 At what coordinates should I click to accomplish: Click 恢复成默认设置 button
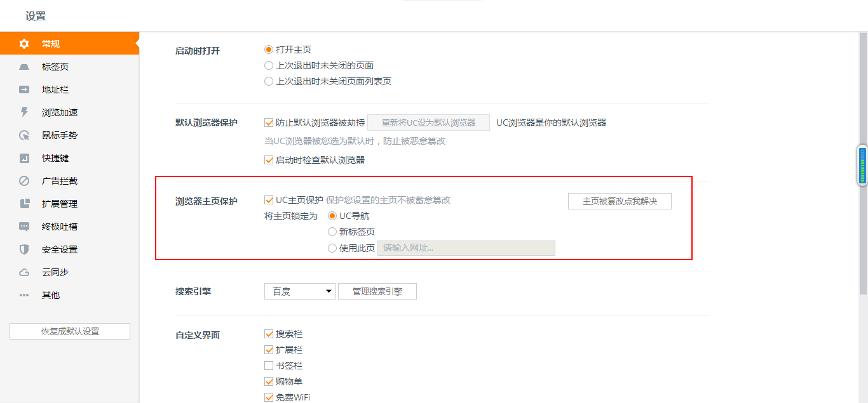[x=70, y=331]
